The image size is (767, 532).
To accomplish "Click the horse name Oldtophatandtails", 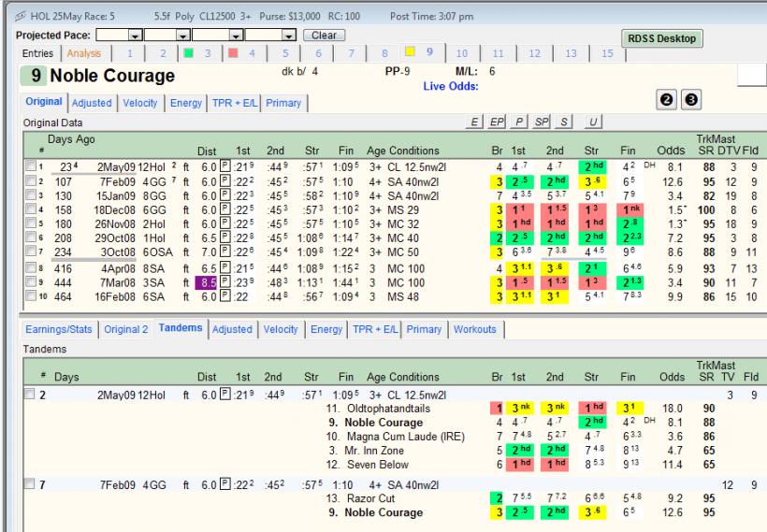I will [x=388, y=409].
